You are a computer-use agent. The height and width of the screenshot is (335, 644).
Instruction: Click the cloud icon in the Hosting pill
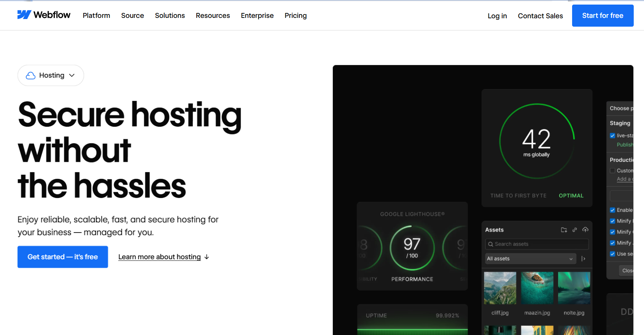point(30,75)
